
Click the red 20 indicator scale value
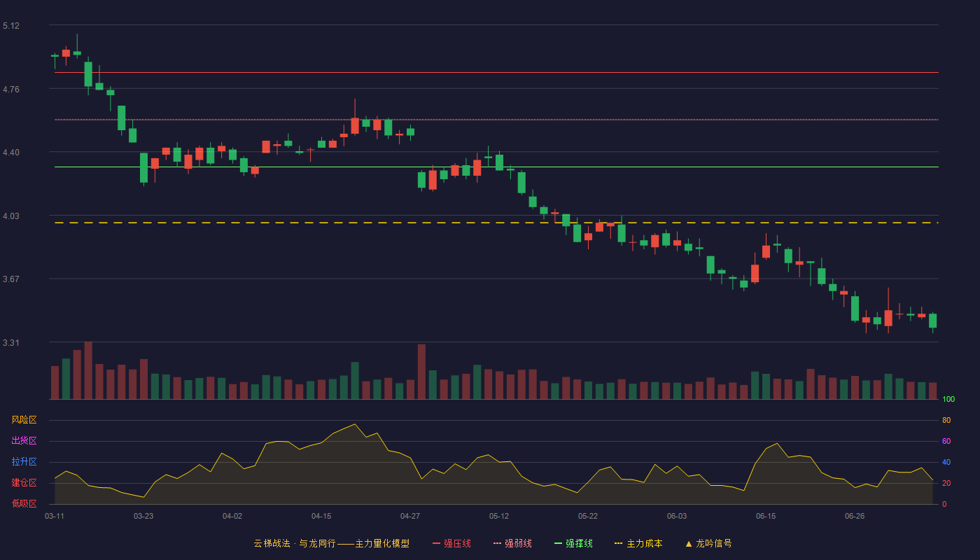click(946, 484)
